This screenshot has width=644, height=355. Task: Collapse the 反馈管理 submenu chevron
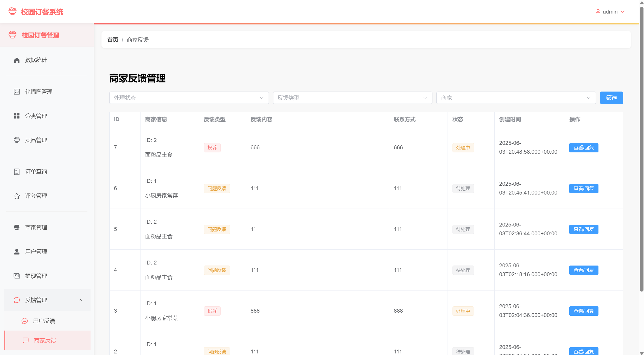click(x=80, y=300)
